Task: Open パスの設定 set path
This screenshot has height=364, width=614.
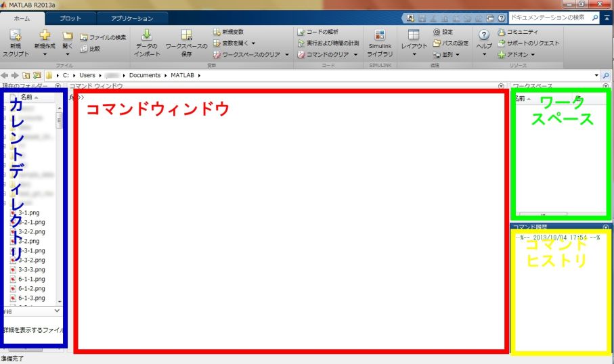Action: coord(450,43)
